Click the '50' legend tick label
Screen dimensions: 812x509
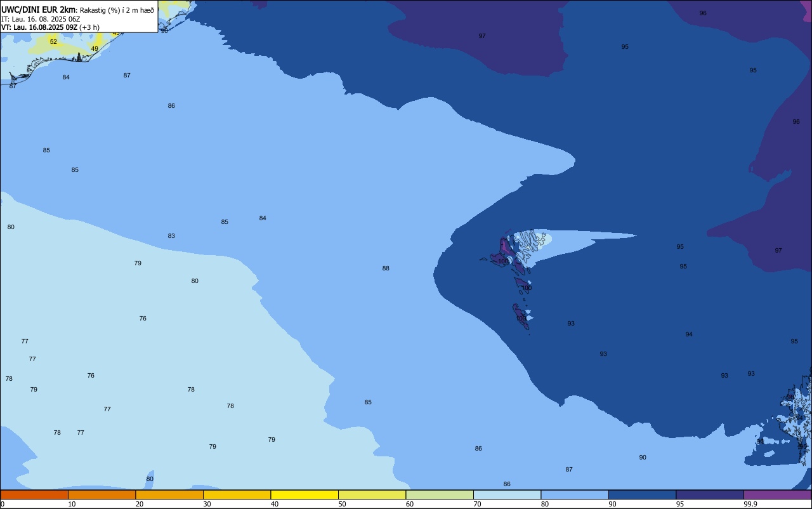(x=342, y=504)
